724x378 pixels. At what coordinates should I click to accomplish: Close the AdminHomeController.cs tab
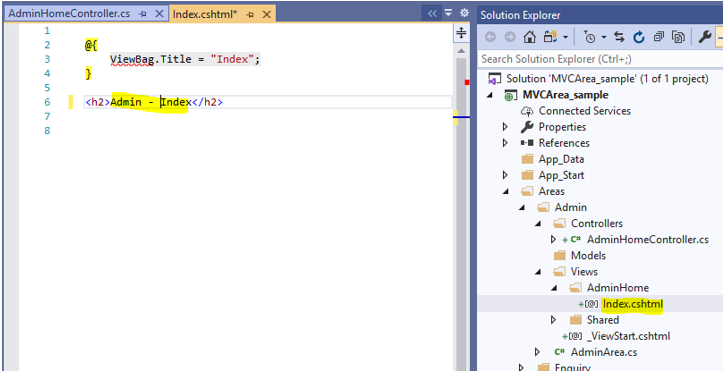coord(159,14)
